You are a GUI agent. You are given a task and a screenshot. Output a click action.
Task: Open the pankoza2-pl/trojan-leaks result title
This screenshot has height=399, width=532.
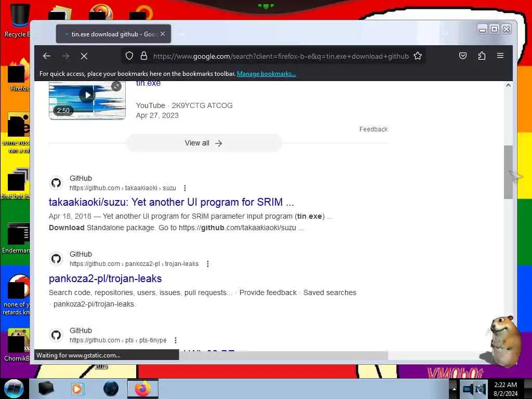(x=105, y=278)
